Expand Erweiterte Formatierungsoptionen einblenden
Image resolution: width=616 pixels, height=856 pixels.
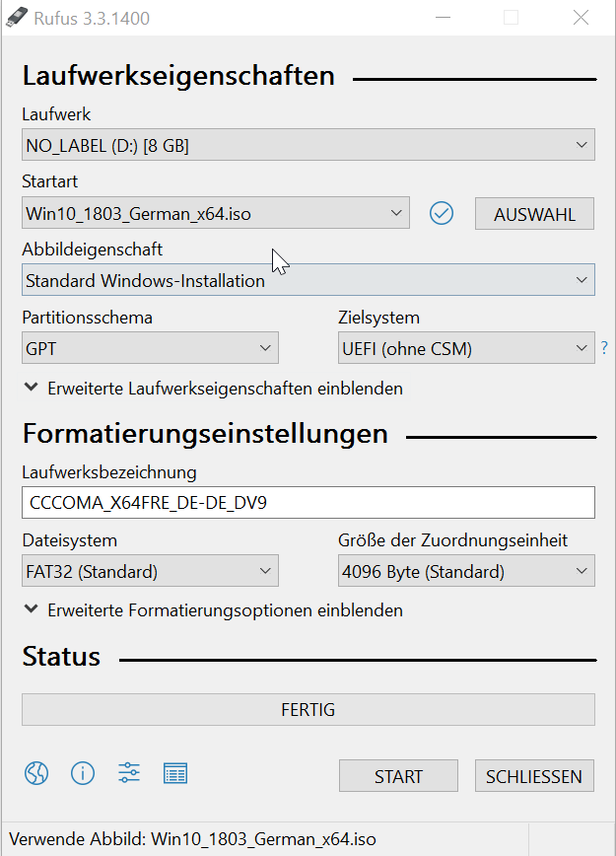click(x=214, y=610)
